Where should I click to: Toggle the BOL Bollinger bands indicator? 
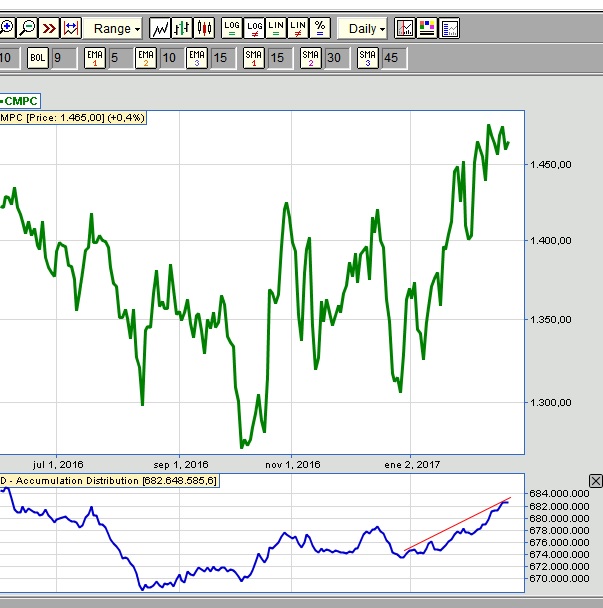[38, 58]
